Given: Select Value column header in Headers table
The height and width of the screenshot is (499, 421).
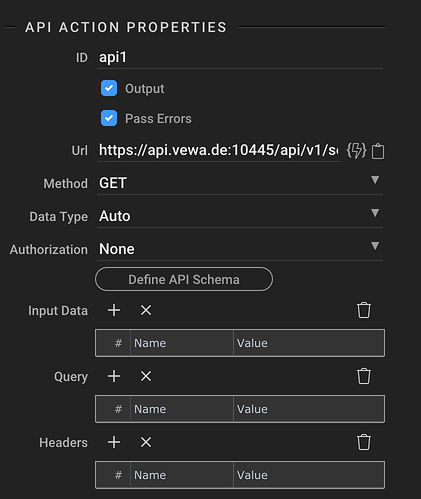Looking at the screenshot, I should point(309,475).
